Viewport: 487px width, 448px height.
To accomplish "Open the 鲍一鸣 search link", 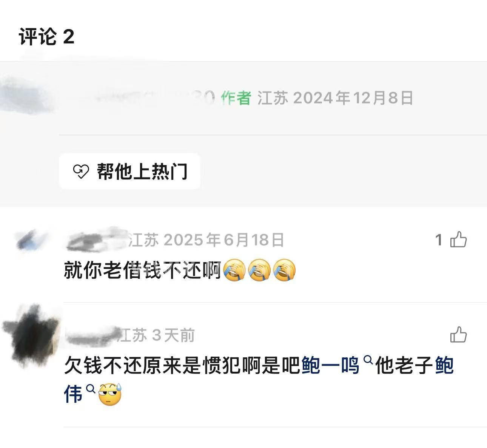I will click(330, 366).
